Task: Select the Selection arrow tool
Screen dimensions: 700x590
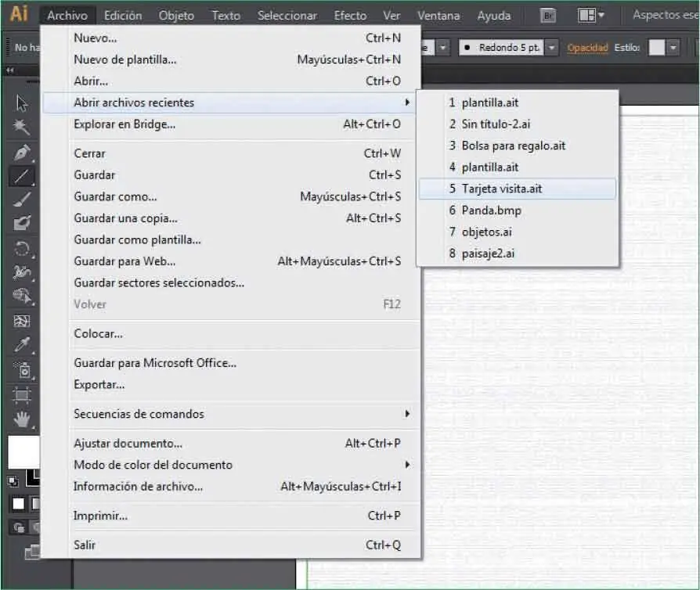Action: pyautogui.click(x=21, y=103)
